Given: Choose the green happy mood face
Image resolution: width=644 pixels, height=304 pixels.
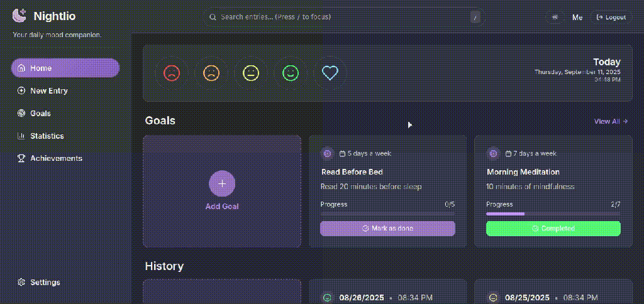Looking at the screenshot, I should [290, 73].
